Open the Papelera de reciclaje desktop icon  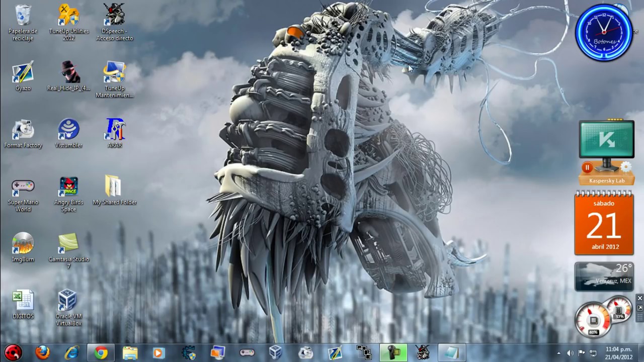pos(23,23)
